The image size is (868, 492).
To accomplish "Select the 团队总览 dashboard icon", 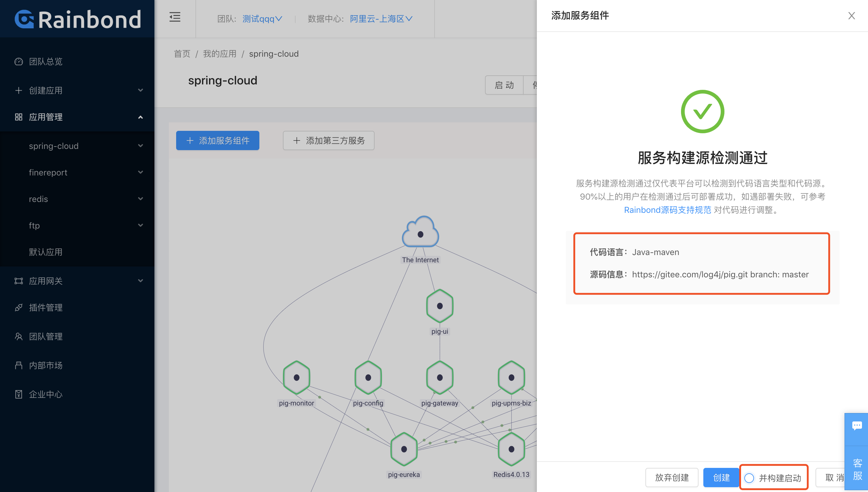I will point(19,61).
